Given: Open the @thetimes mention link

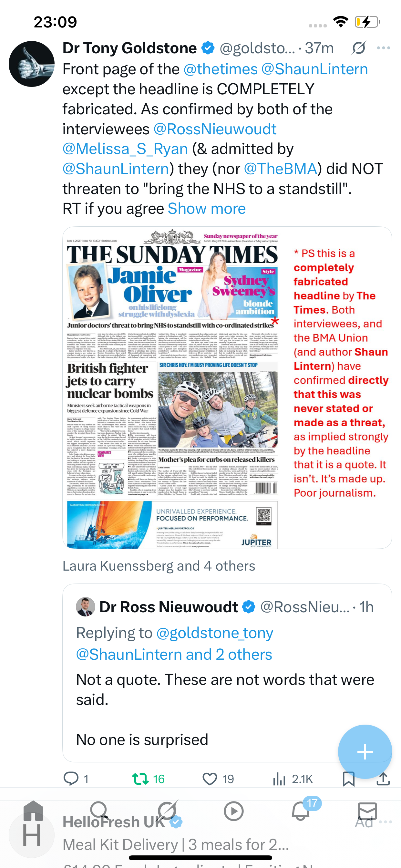Looking at the screenshot, I should point(221,69).
